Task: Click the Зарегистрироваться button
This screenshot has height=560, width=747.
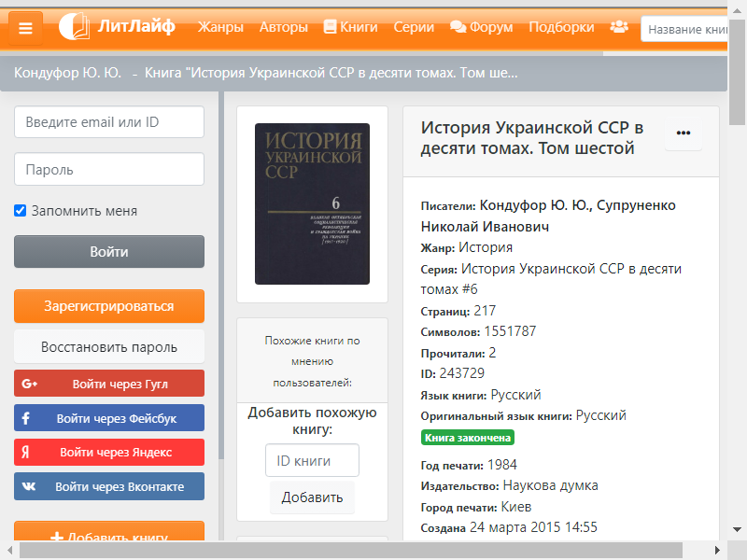Action: click(x=109, y=306)
